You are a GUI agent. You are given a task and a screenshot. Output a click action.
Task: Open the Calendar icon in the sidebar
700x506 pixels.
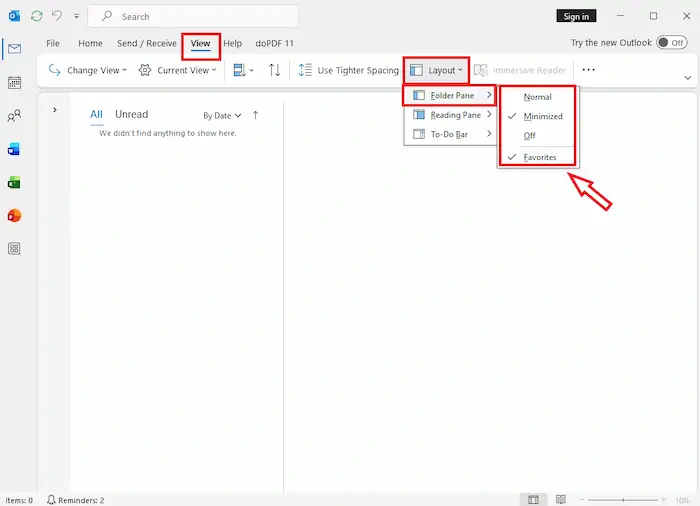coord(14,83)
